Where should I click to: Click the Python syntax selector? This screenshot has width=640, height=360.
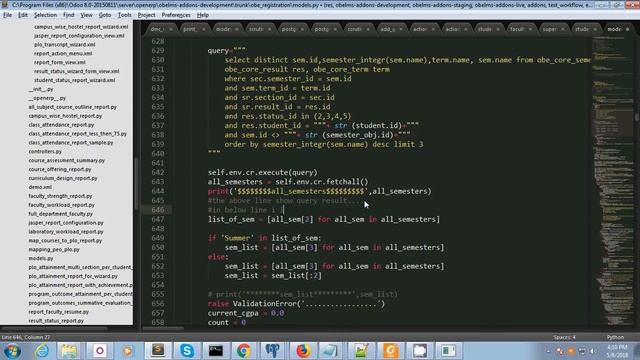tap(615, 337)
